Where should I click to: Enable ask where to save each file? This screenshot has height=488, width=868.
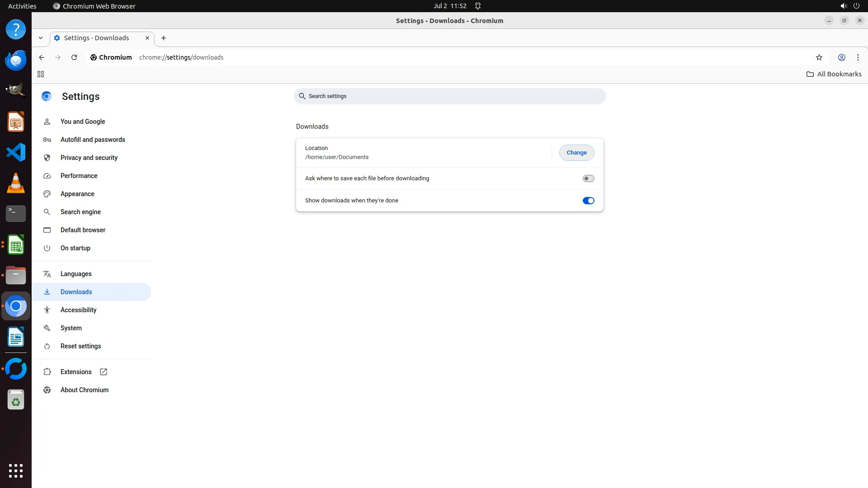(x=588, y=178)
